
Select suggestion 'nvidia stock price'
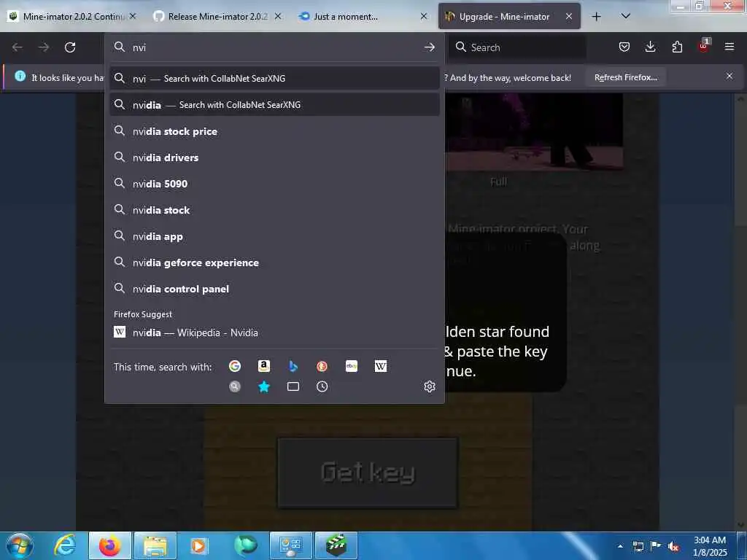tap(274, 131)
